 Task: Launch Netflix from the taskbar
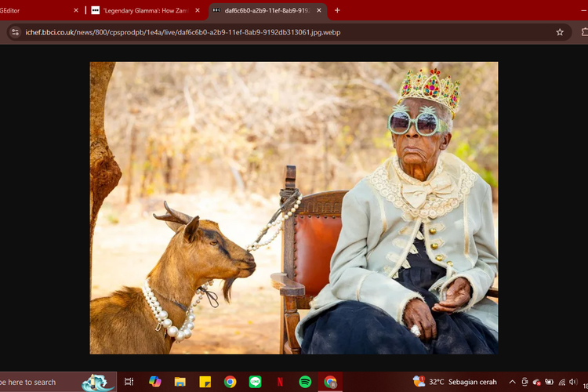(280, 382)
